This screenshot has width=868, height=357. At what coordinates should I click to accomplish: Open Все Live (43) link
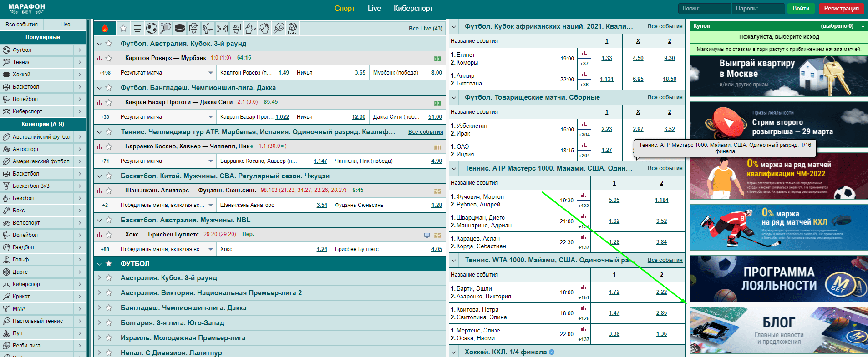(426, 28)
